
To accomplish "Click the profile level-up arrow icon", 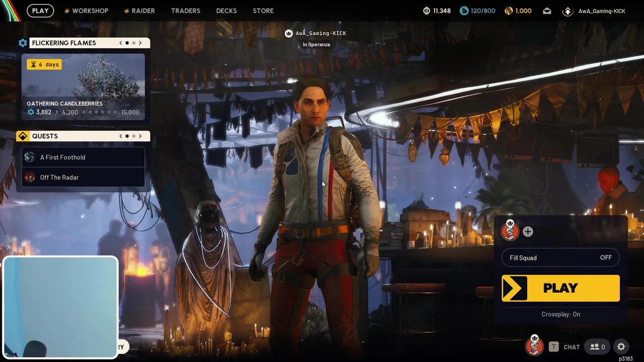I will point(568,11).
